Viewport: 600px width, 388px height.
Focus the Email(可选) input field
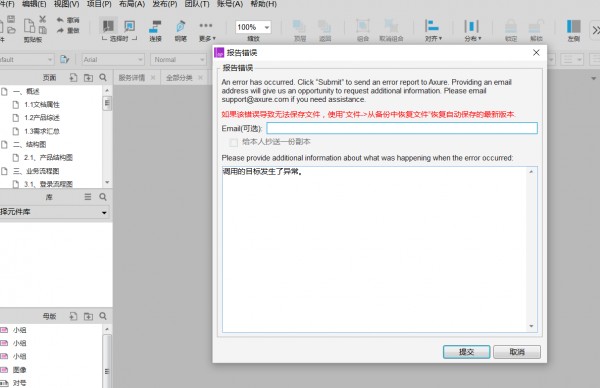(402, 128)
